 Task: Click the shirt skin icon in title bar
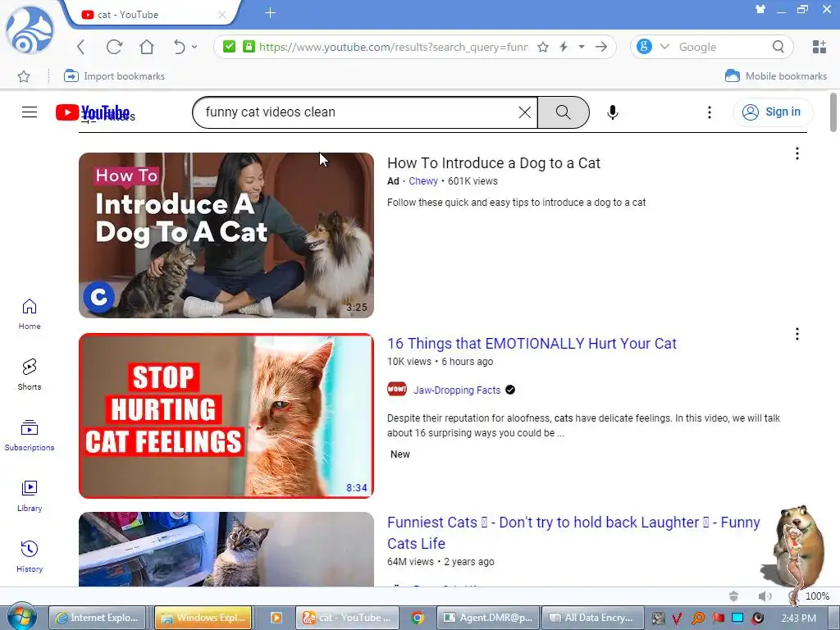(760, 9)
